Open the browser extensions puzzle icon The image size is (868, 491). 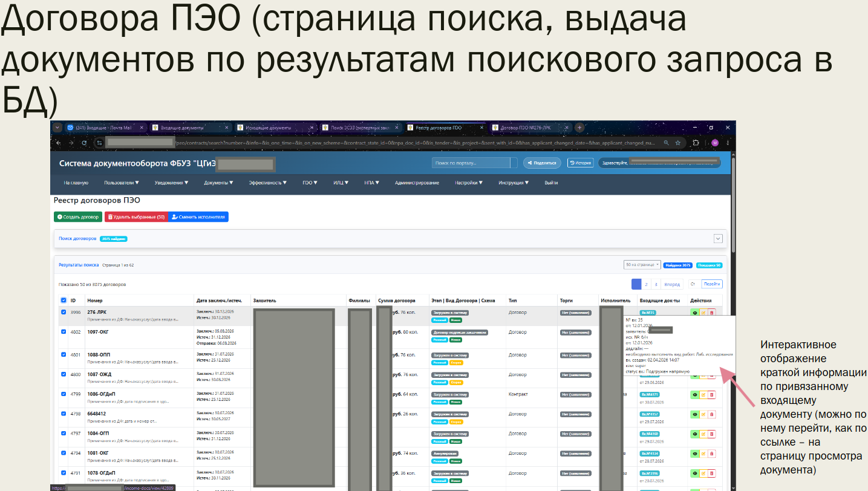click(x=696, y=143)
